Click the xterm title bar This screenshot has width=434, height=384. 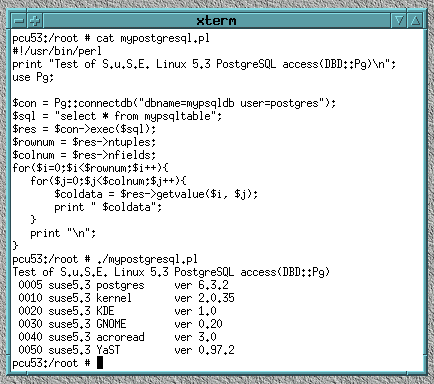pyautogui.click(x=217, y=21)
